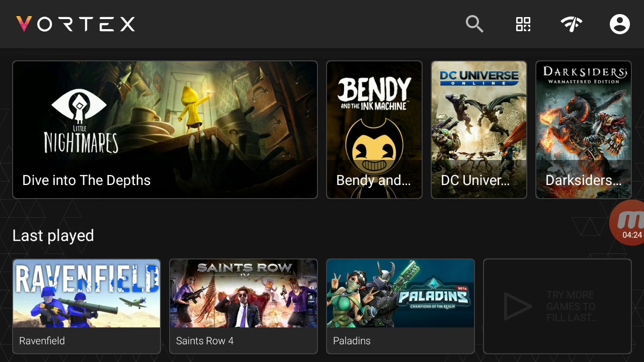
Task: Open the Darksiders Warmastered Edition card
Action: pos(584,130)
